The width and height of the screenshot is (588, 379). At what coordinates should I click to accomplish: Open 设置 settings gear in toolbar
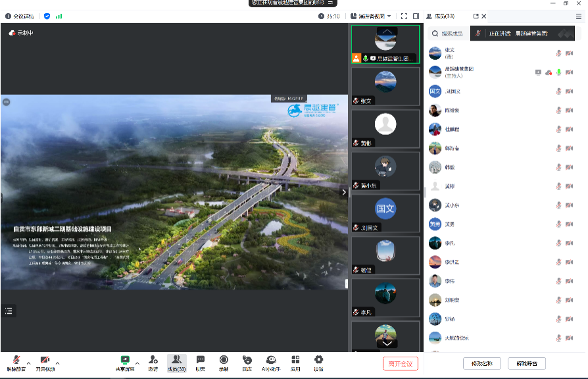tap(318, 362)
